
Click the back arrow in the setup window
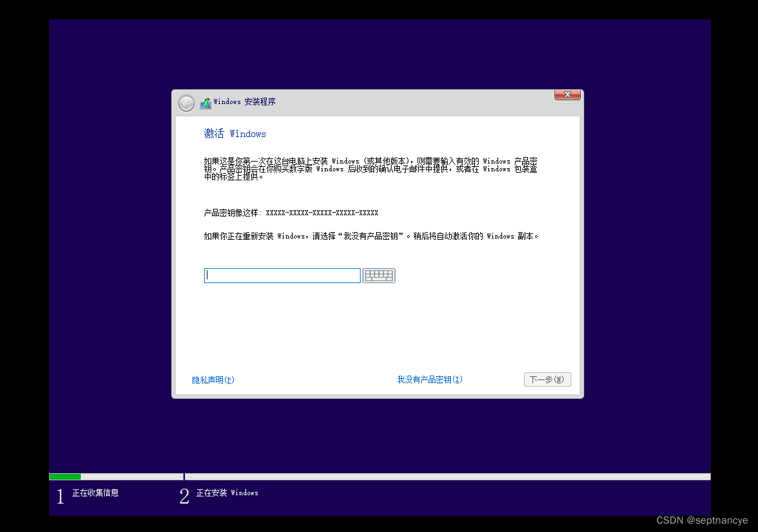click(186, 103)
